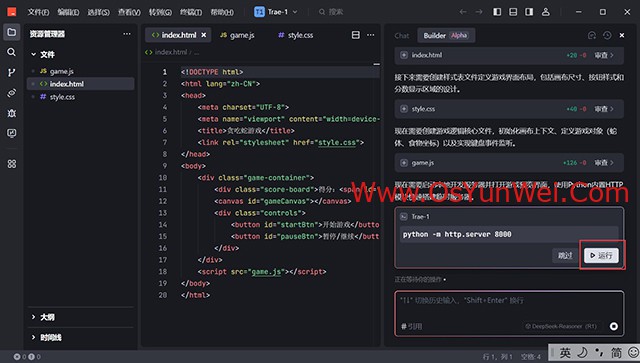
Task: Click #引用 reference button in chat input
Action: pos(411,326)
